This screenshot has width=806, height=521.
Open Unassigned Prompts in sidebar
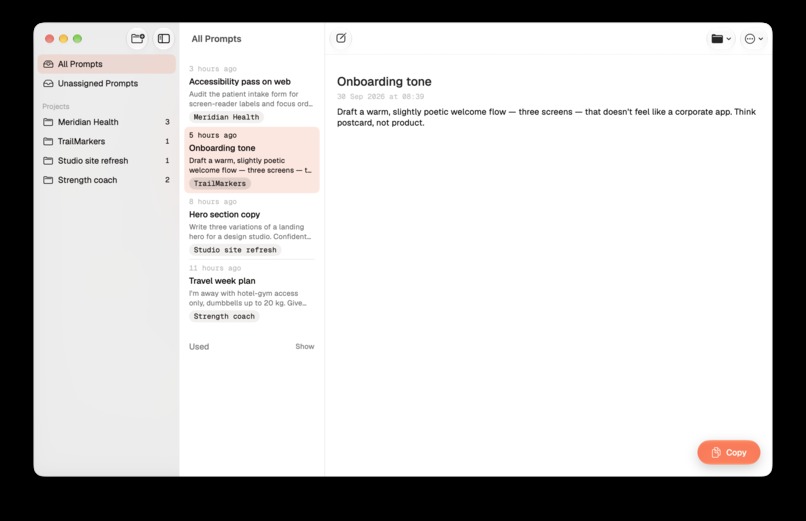(x=107, y=83)
